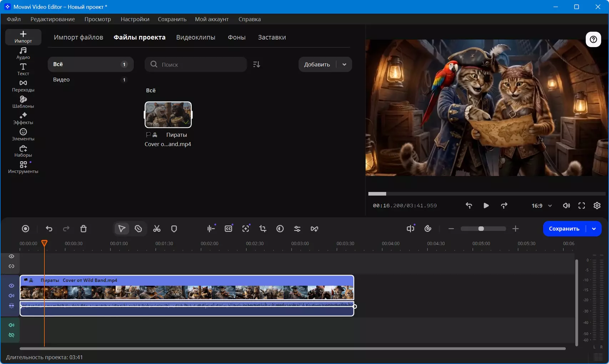Click the Поиск search field
The height and width of the screenshot is (364, 609).
pos(196,65)
